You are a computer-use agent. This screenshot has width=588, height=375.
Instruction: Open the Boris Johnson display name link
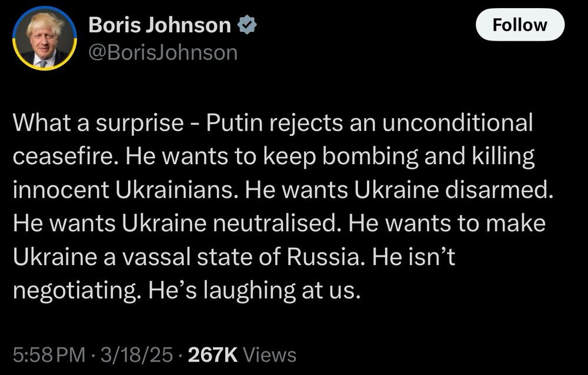pyautogui.click(x=159, y=25)
